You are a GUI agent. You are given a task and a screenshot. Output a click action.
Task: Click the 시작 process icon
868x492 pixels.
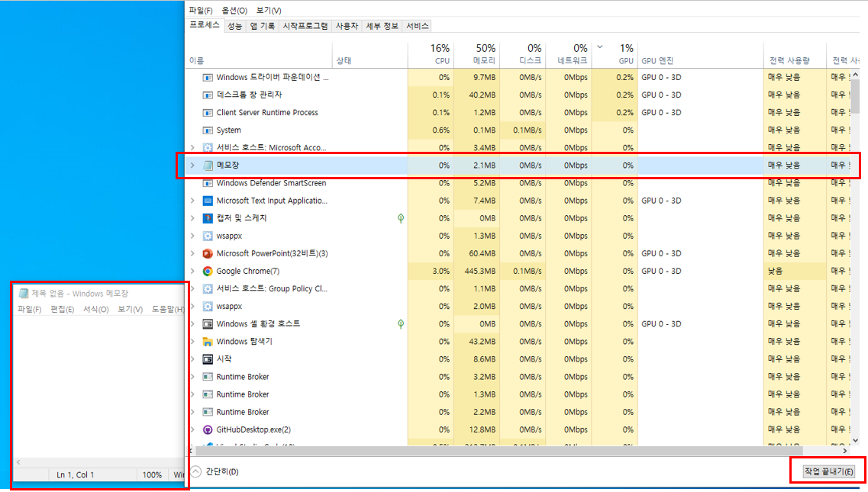(208, 359)
